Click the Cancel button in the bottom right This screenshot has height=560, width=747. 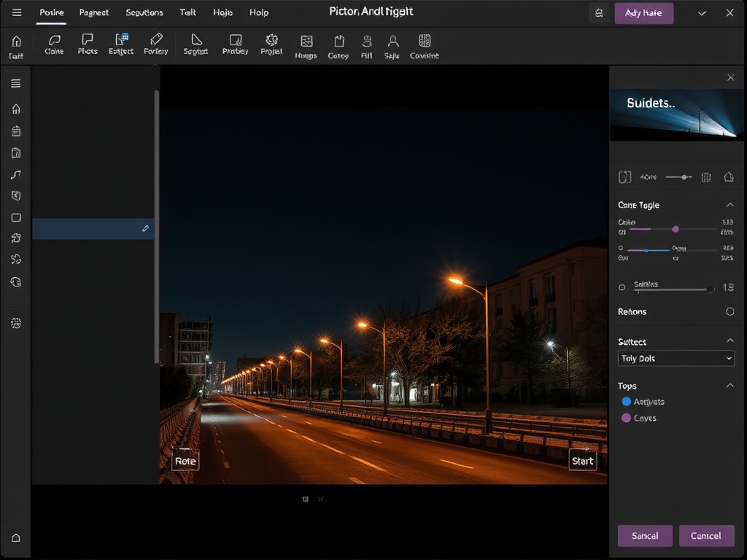click(x=706, y=535)
